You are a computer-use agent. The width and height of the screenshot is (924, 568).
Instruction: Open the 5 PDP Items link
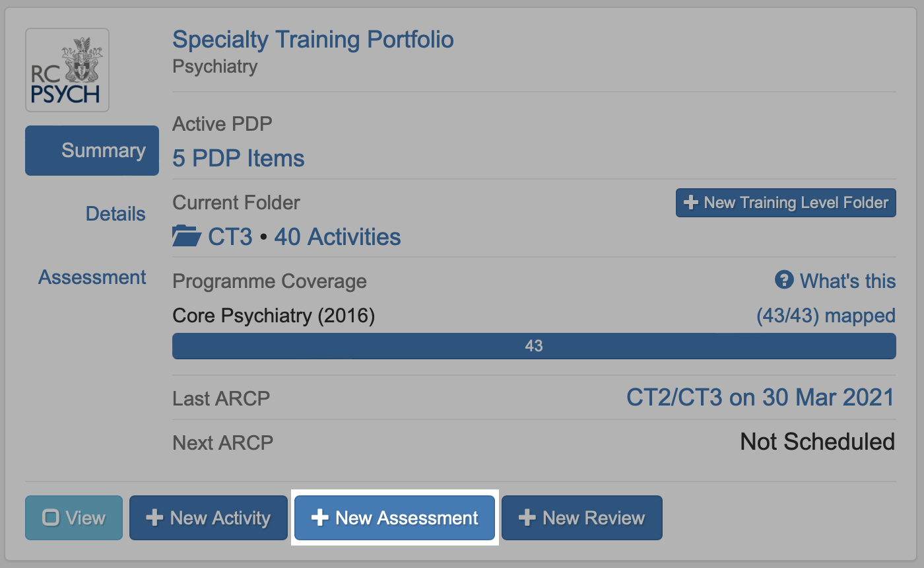pos(238,159)
